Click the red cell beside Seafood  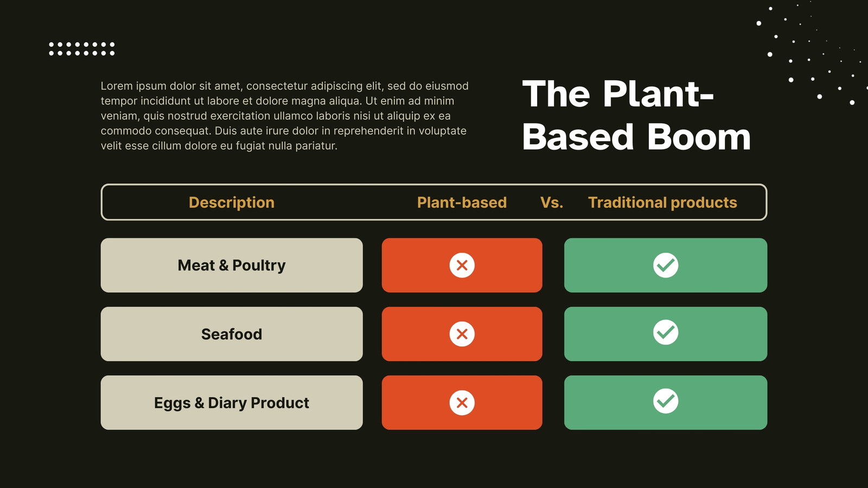462,334
